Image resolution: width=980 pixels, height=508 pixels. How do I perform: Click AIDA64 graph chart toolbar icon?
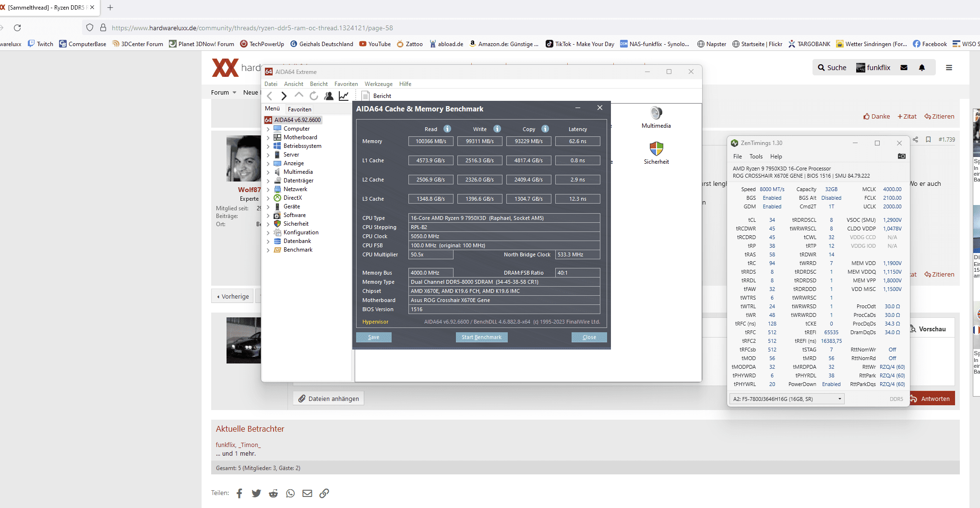(344, 96)
